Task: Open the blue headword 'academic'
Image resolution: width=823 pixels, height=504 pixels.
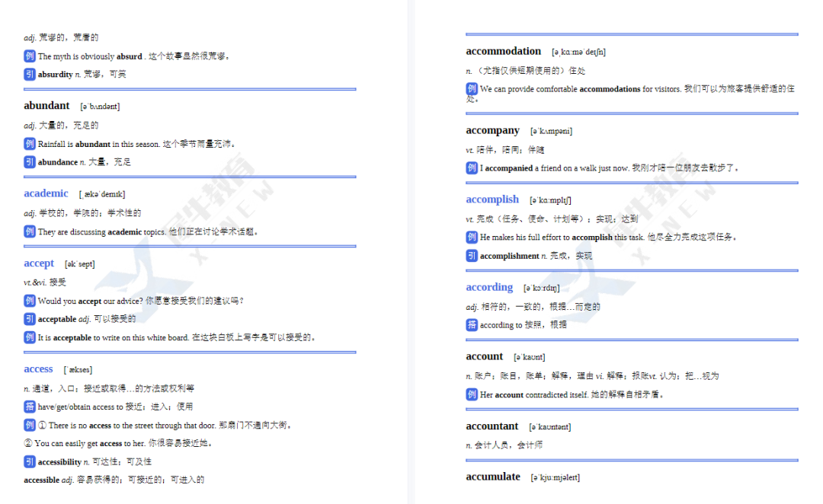Action: 46,193
